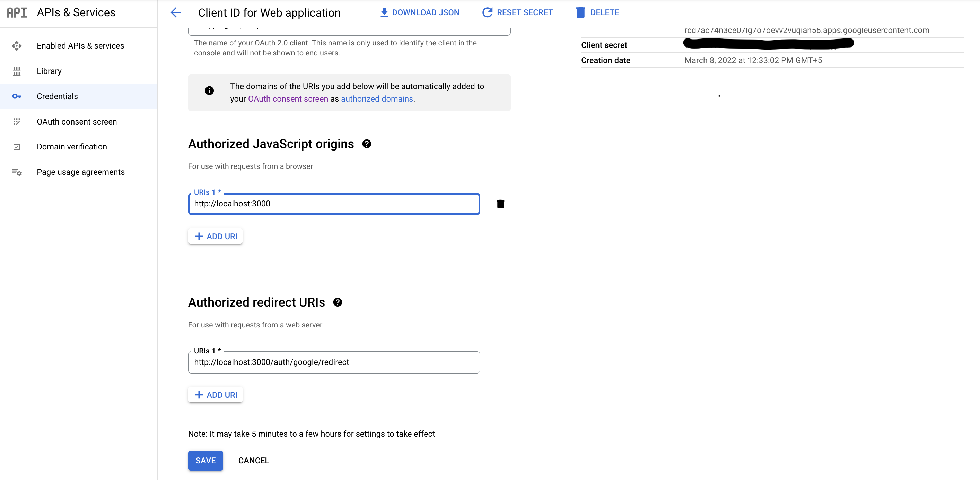This screenshot has height=480, width=980.
Task: Select the Library sidebar icon
Action: [x=17, y=71]
